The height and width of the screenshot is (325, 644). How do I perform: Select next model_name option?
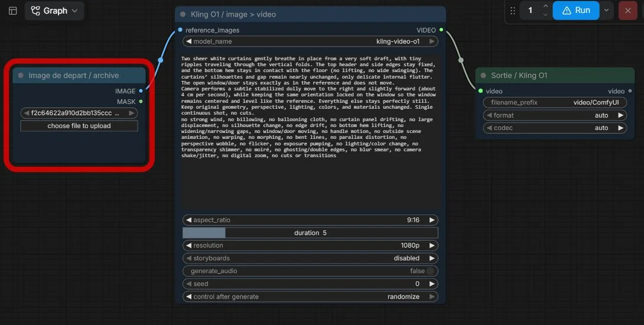coord(432,41)
